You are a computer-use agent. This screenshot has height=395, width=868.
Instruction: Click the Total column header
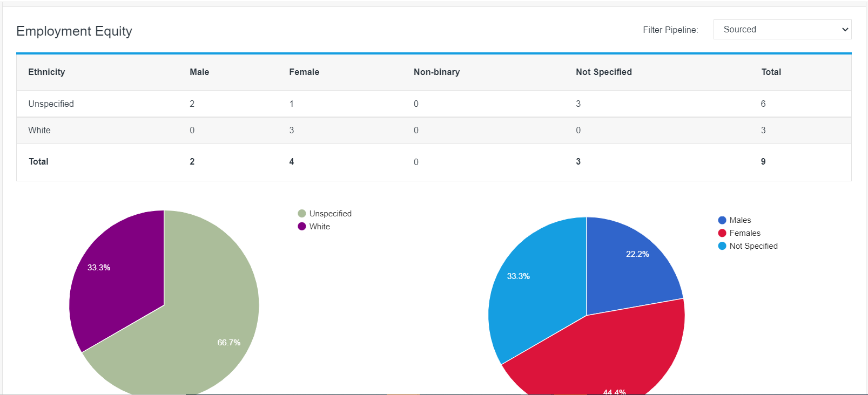771,72
